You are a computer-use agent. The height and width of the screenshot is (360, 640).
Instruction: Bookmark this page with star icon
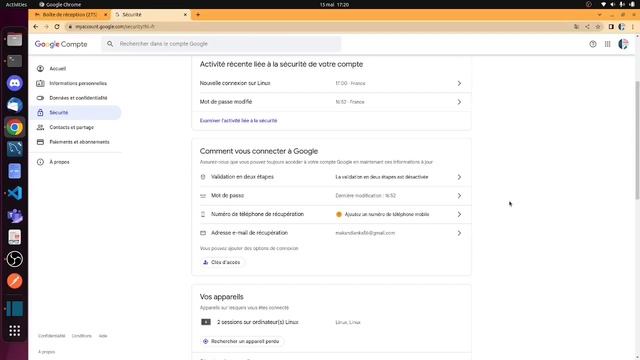pyautogui.click(x=598, y=27)
